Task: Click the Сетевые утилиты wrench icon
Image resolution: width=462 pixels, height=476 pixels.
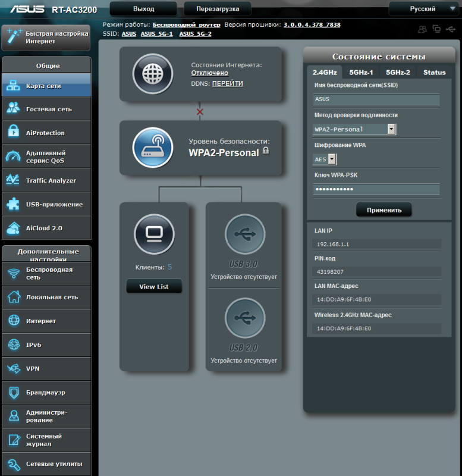Action: 14,464
